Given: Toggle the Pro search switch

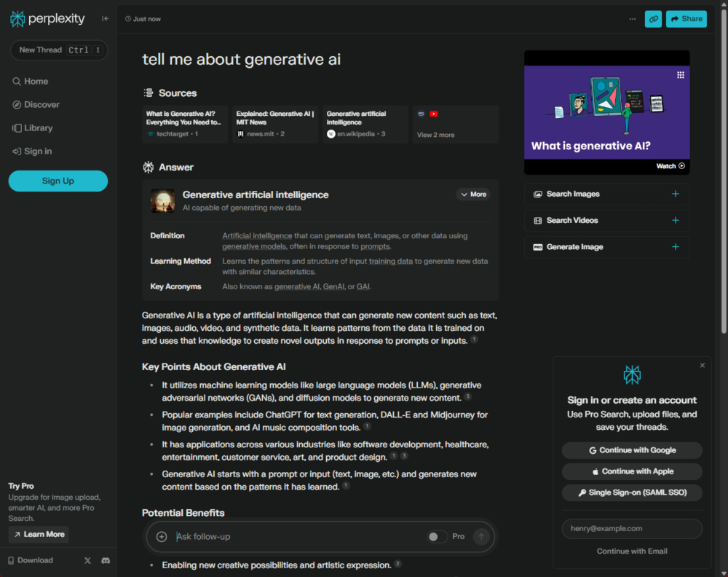Looking at the screenshot, I should coord(437,537).
